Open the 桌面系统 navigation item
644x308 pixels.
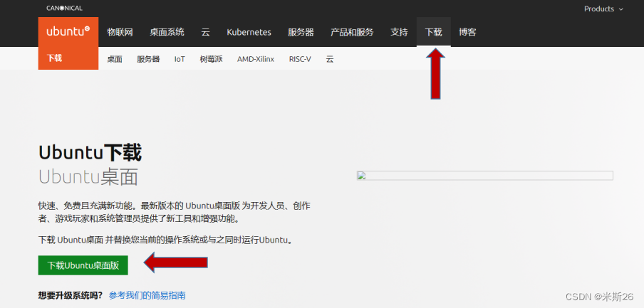coord(167,32)
